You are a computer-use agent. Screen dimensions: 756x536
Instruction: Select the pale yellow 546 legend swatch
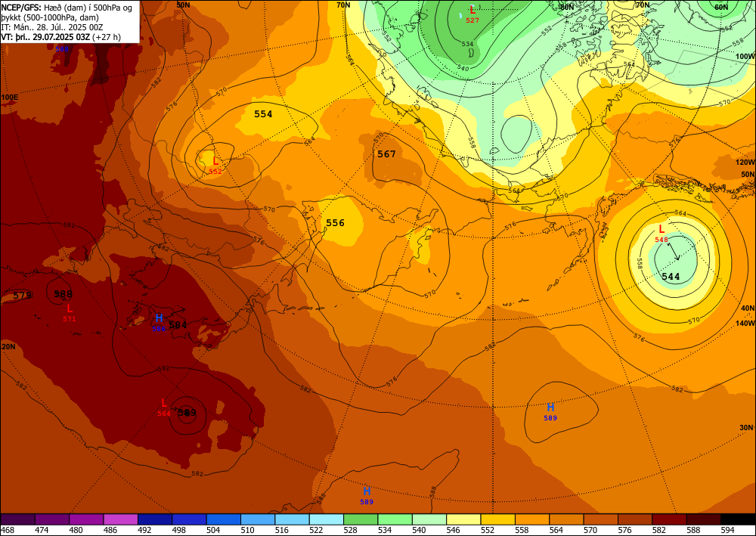coord(463,519)
